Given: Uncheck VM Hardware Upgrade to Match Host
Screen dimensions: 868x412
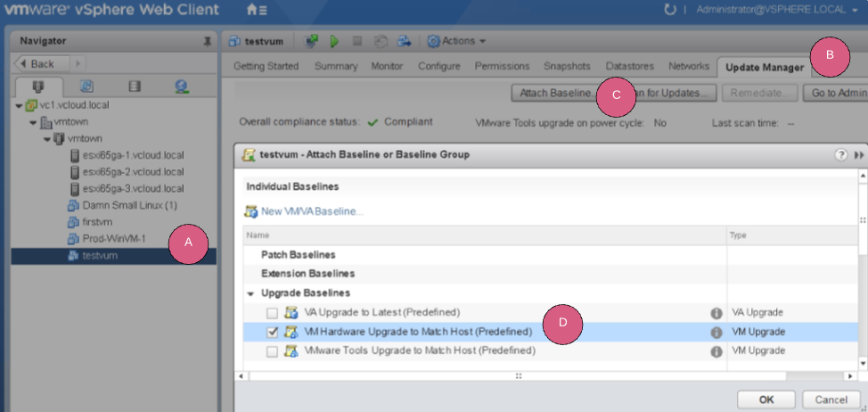Looking at the screenshot, I should (x=272, y=333).
